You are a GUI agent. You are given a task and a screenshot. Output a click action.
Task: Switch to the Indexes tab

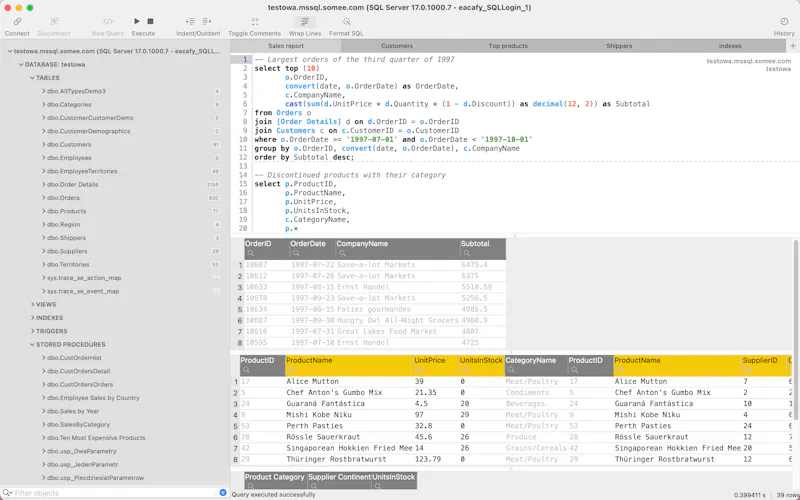(x=730, y=46)
